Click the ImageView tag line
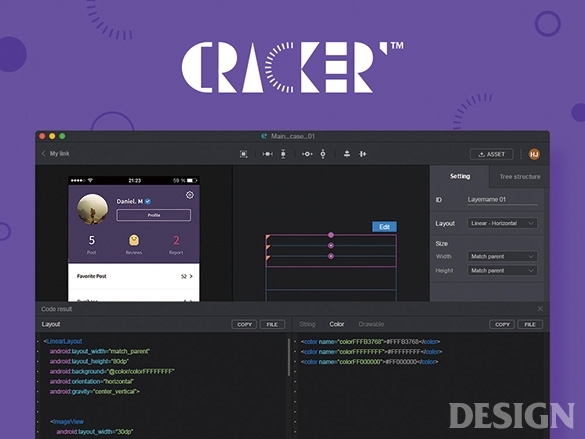The width and height of the screenshot is (585, 439). [67, 421]
